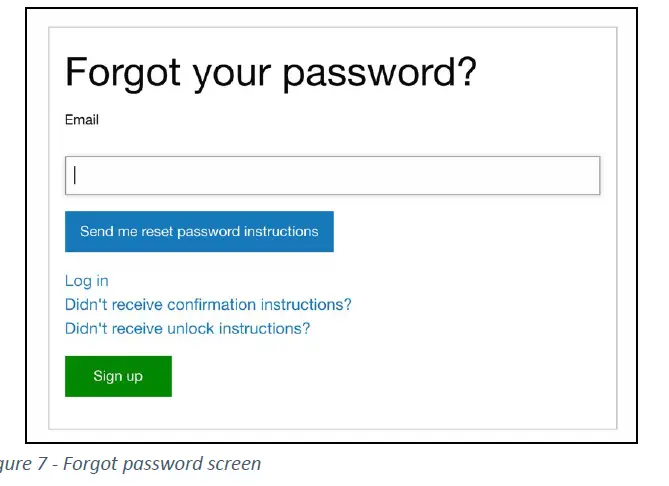669x486 pixels.
Task: Click Didn't receive unlock instructions link
Action: pos(187,329)
